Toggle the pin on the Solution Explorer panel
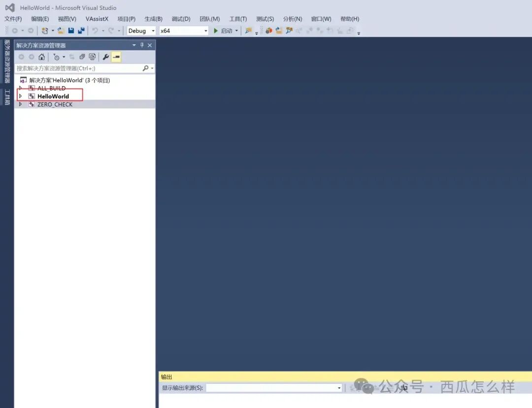 [x=142, y=45]
